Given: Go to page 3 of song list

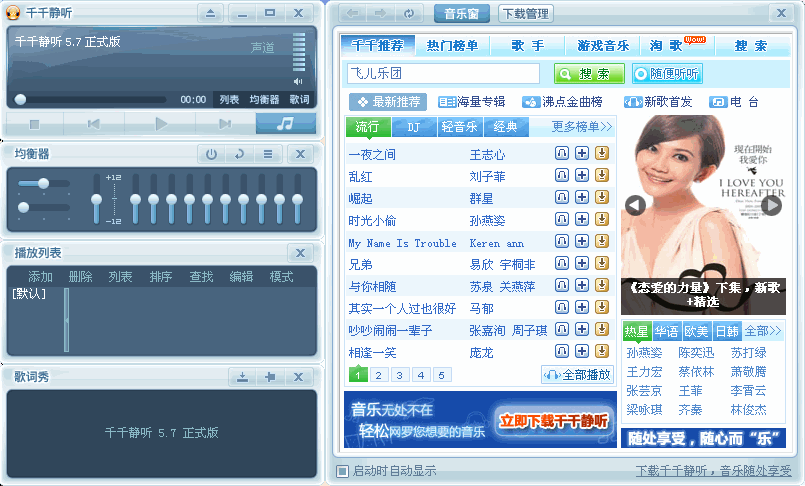Looking at the screenshot, I should tap(399, 375).
